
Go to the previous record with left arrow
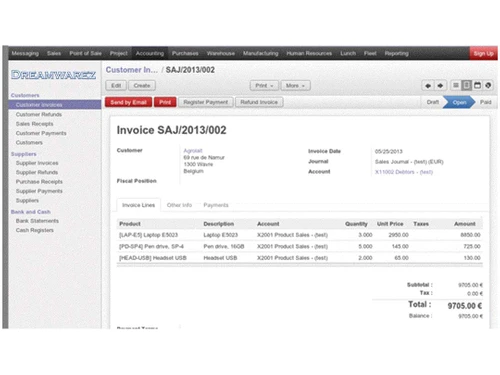428,86
